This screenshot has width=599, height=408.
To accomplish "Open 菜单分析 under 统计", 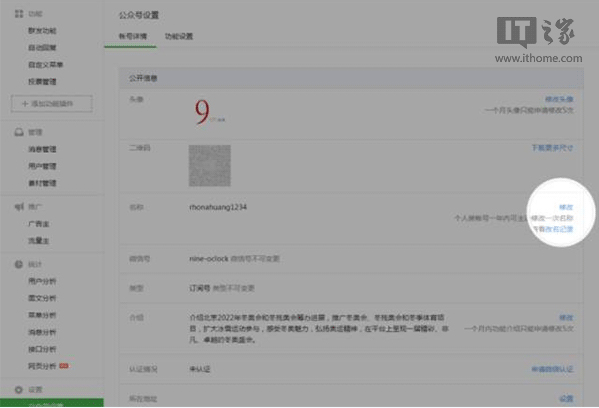I will tap(42, 315).
